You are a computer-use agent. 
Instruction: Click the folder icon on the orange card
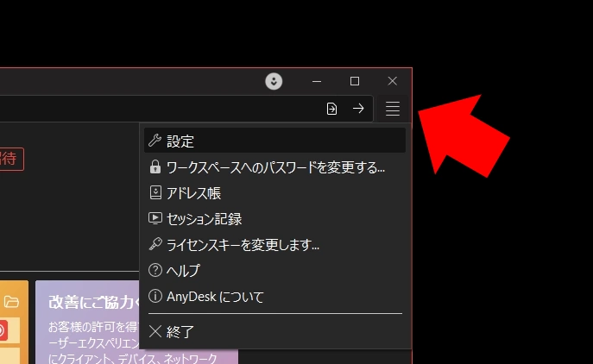click(11, 302)
